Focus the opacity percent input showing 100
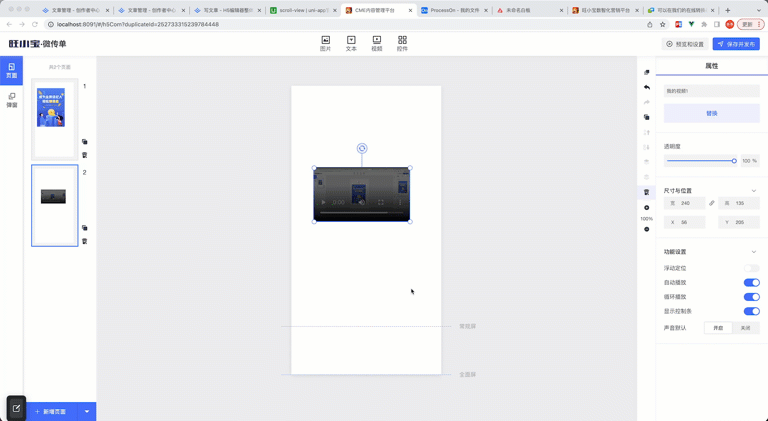This screenshot has height=421, width=768. 750,161
